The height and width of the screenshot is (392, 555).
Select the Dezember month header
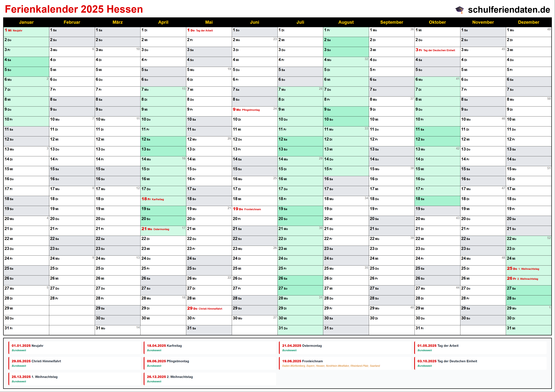[x=528, y=22]
